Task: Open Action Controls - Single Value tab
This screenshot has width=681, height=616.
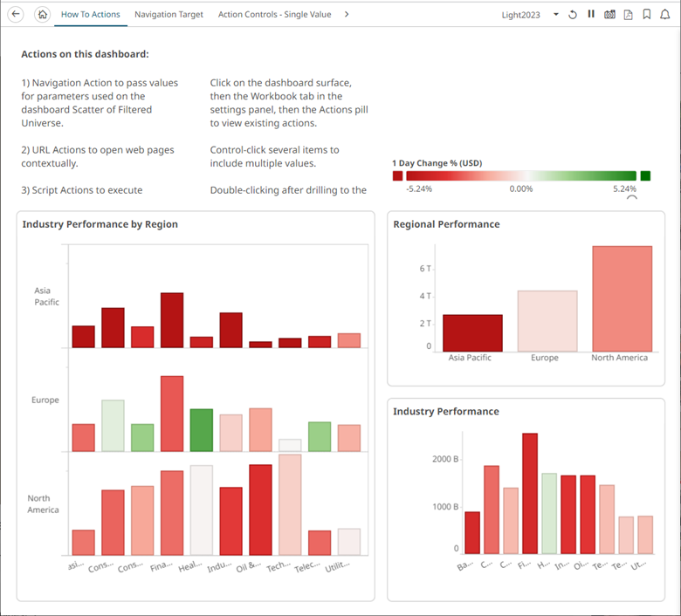Action: point(274,14)
